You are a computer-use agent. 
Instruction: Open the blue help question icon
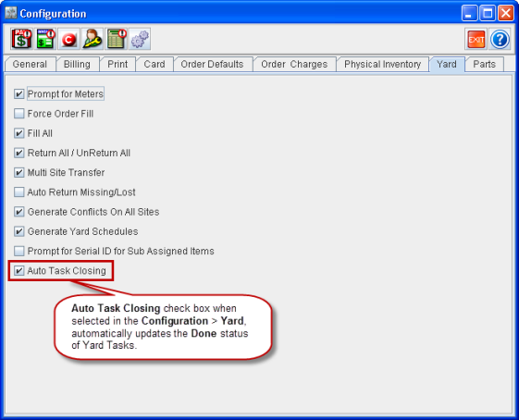(500, 39)
